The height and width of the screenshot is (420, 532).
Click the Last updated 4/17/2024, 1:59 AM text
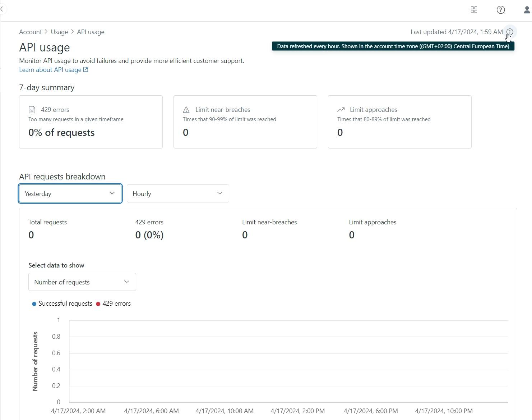457,32
